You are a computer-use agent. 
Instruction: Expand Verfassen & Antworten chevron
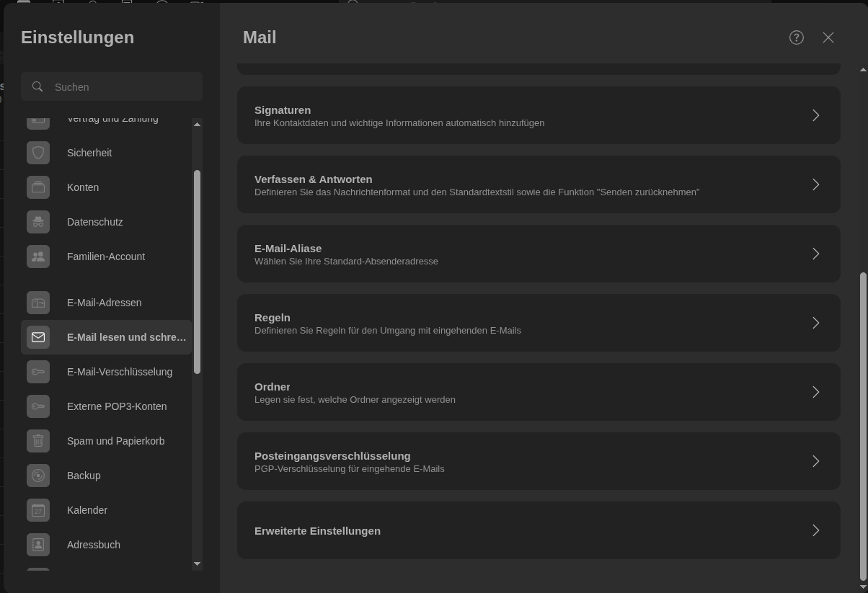click(x=815, y=184)
